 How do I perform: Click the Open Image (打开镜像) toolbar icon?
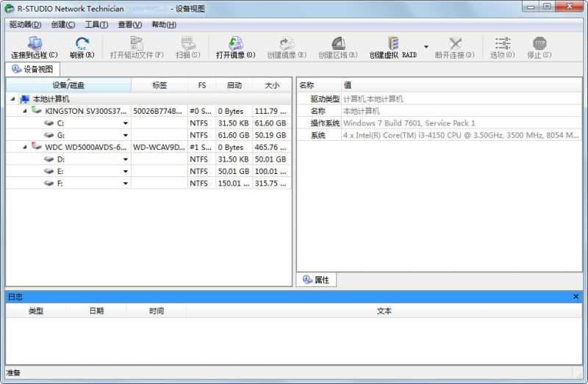tap(236, 43)
